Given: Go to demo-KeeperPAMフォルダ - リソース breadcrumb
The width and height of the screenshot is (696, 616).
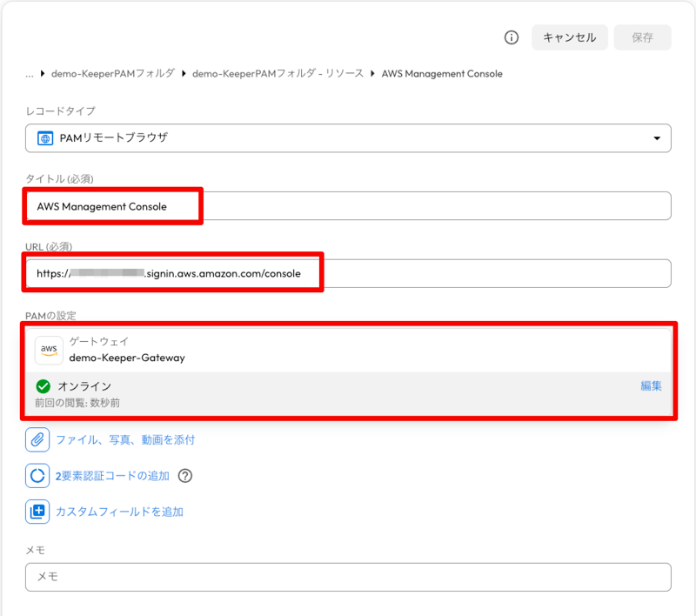Looking at the screenshot, I should point(278,74).
